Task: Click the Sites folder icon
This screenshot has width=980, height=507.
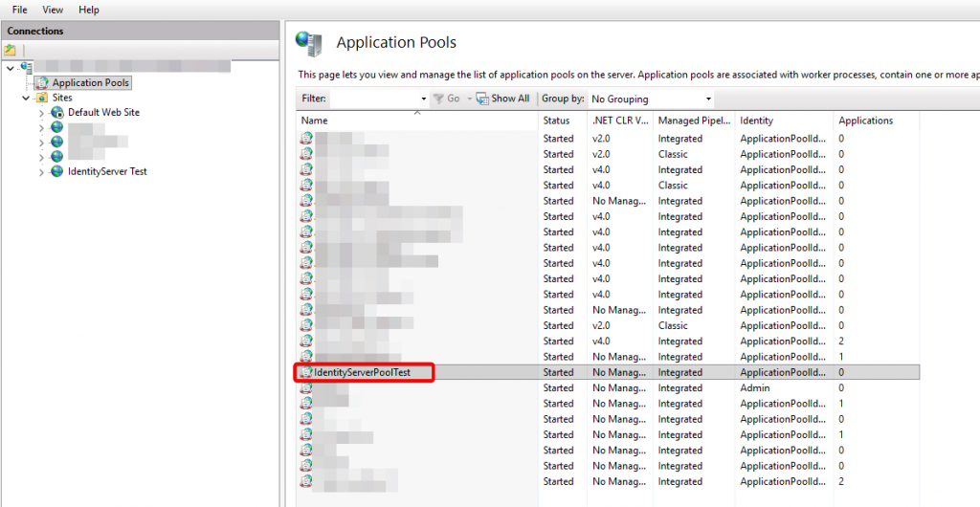Action: pyautogui.click(x=42, y=98)
